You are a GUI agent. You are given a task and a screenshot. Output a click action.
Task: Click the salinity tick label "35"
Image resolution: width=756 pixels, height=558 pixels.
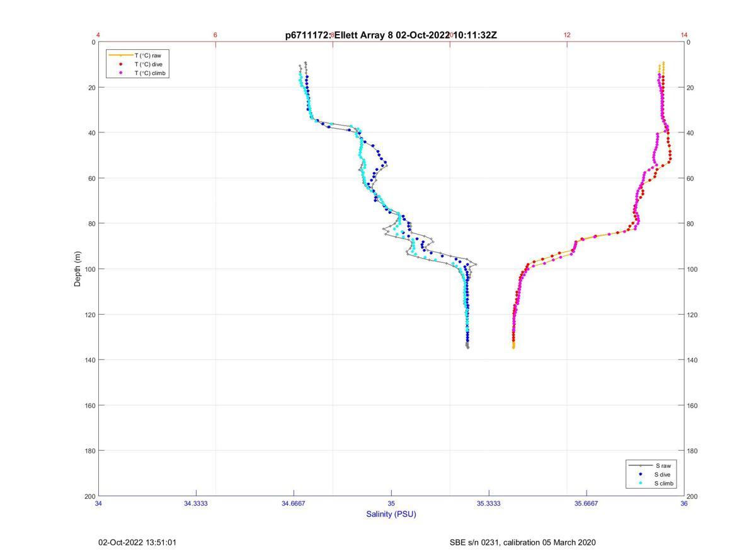[x=391, y=503]
